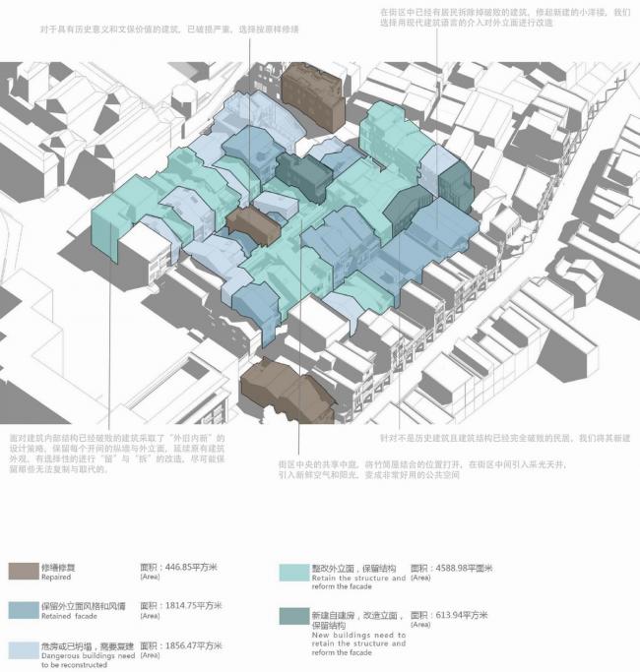The height and width of the screenshot is (672, 640).
Task: Click the brown Repaired legend swatch
Action: click(x=24, y=571)
